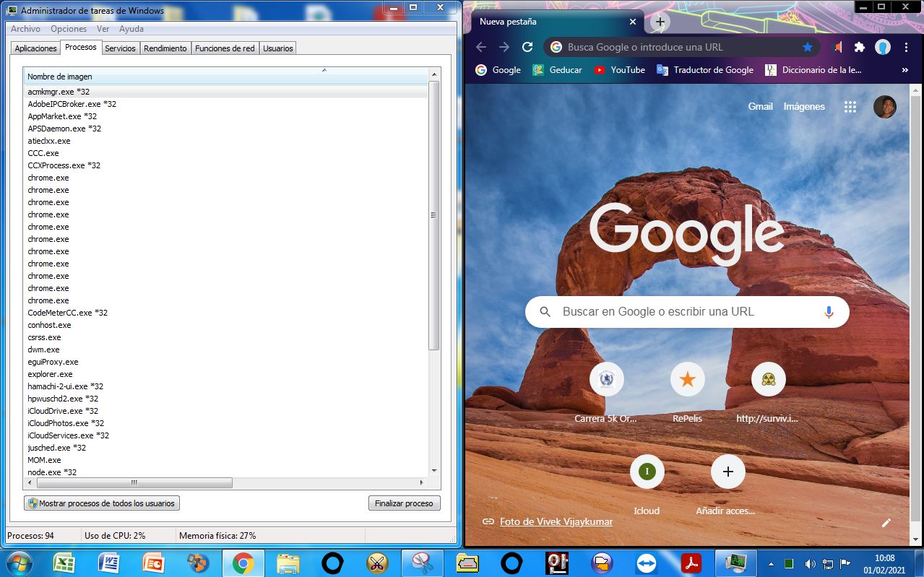Click the Google account photo on the page
The width and height of the screenshot is (924, 577).
[x=885, y=106]
